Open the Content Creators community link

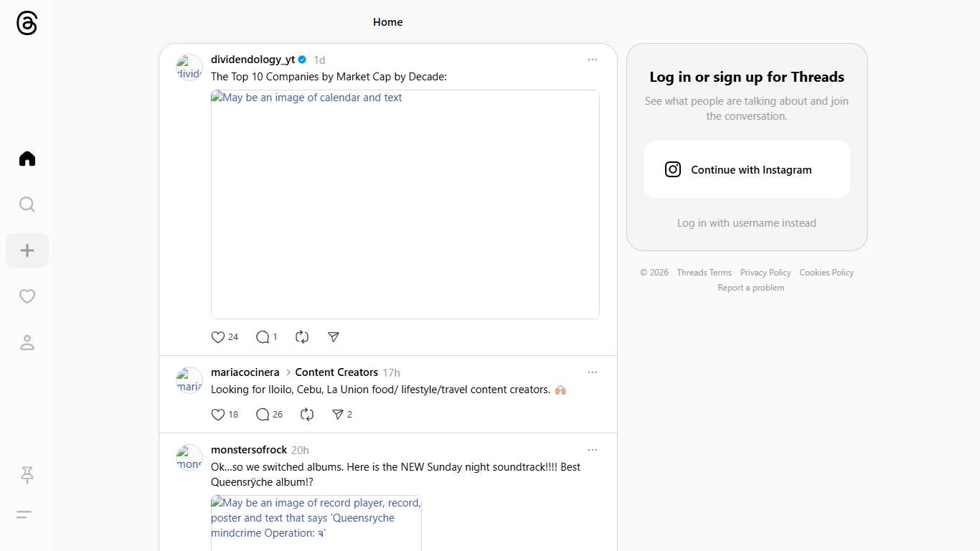(x=336, y=372)
